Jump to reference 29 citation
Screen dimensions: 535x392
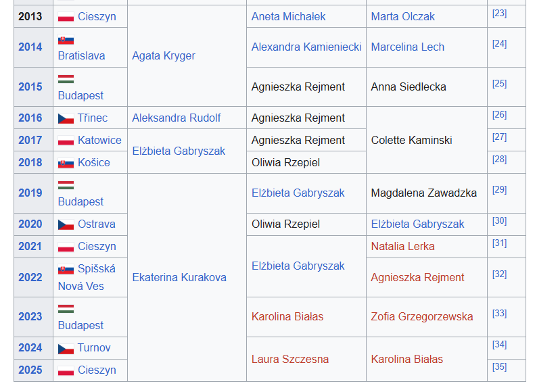pos(499,190)
